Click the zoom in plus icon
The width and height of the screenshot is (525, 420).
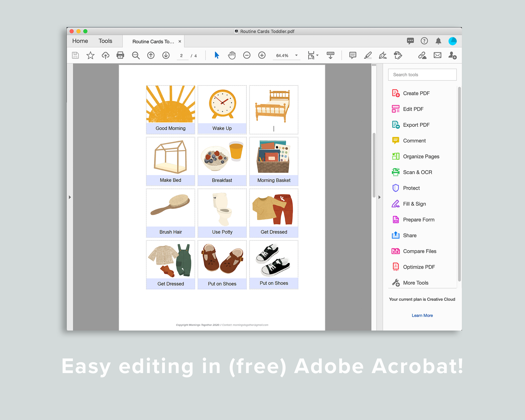point(262,55)
